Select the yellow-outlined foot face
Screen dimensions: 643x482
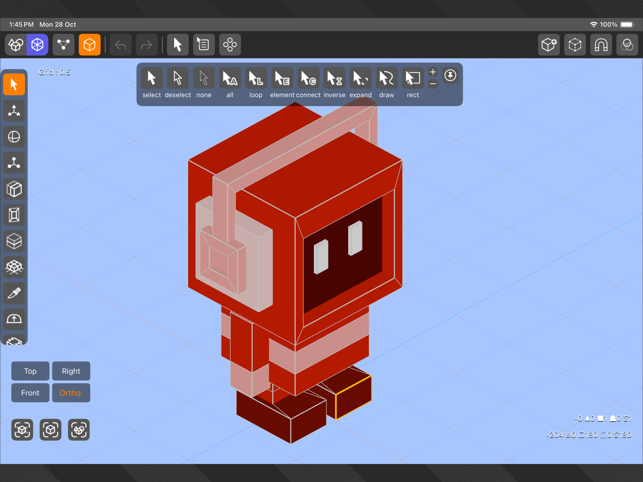pos(353,397)
